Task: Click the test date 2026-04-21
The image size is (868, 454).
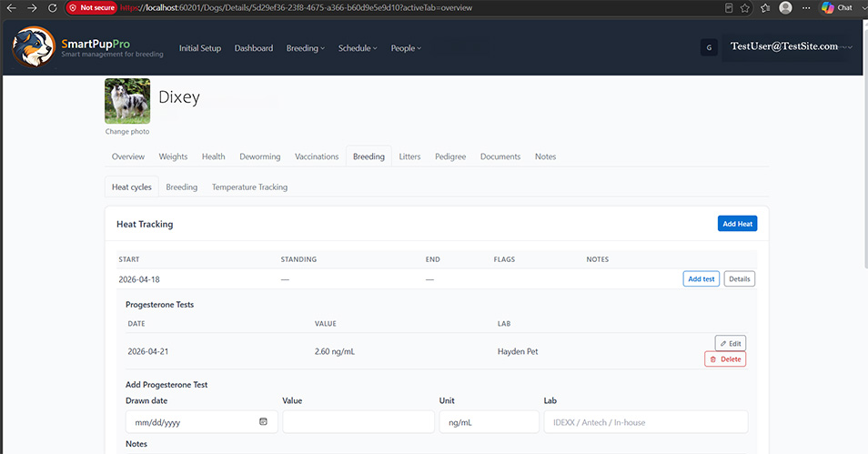Action: click(x=147, y=351)
